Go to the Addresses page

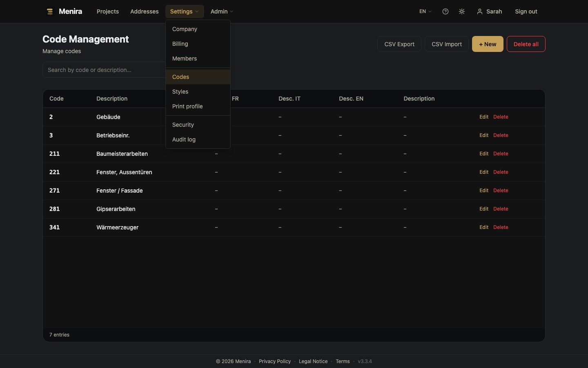point(145,11)
